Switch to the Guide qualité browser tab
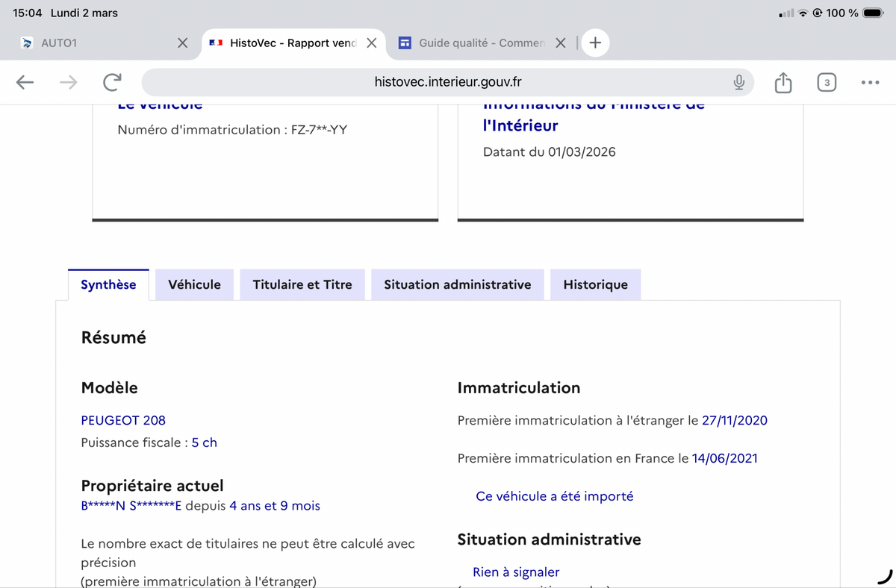Screen dimensions: 896x588 [478, 43]
